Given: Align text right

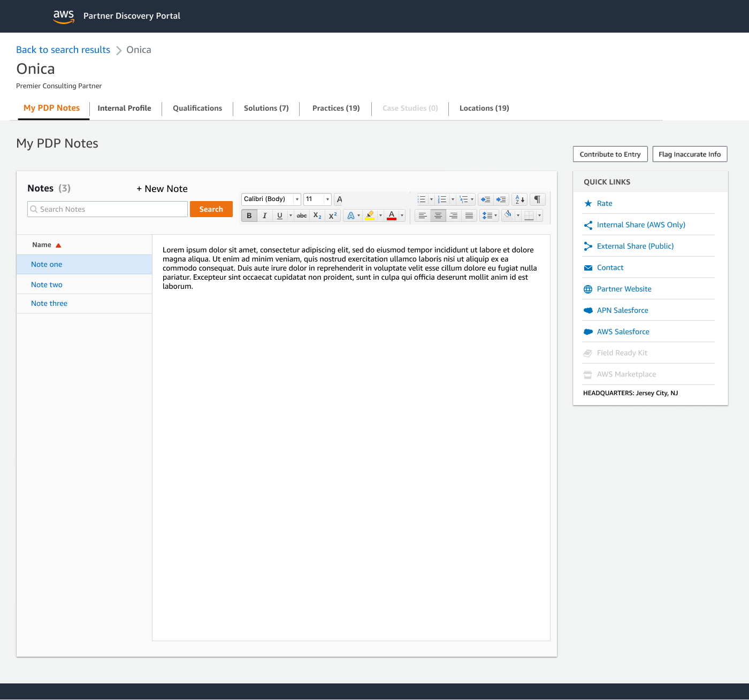Looking at the screenshot, I should click(x=454, y=216).
